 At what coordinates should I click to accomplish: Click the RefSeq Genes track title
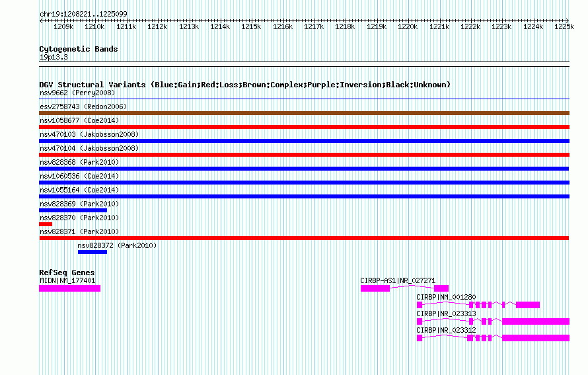(x=67, y=273)
